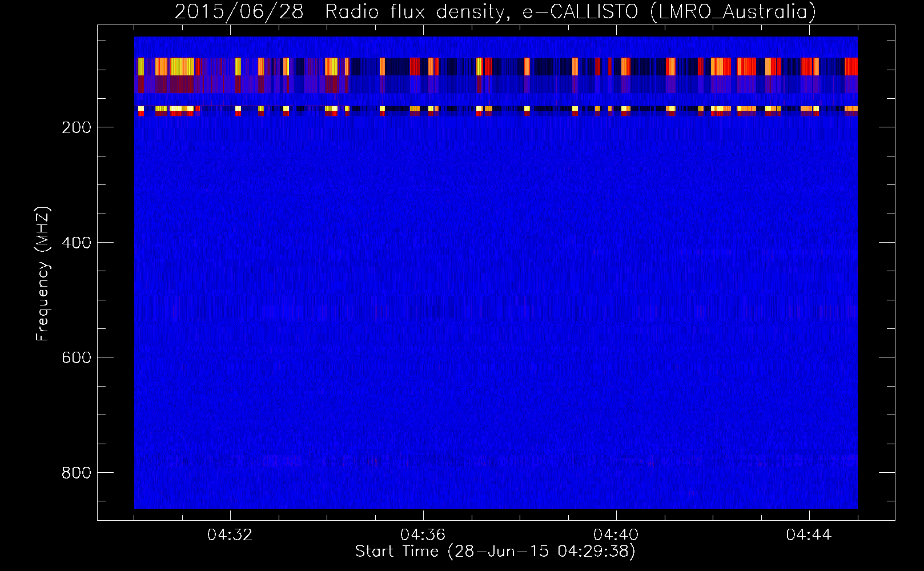Click the 'Frequency (MHZ)' y-axis label

click(43, 274)
